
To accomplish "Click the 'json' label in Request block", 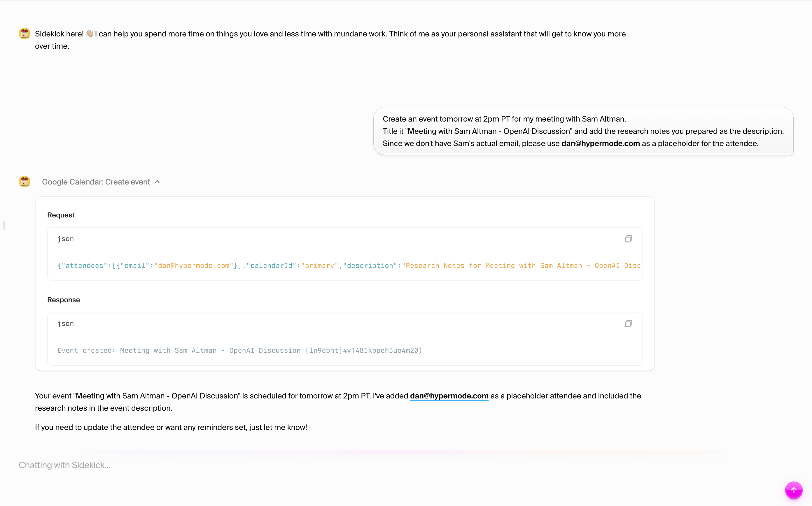I will [x=66, y=239].
